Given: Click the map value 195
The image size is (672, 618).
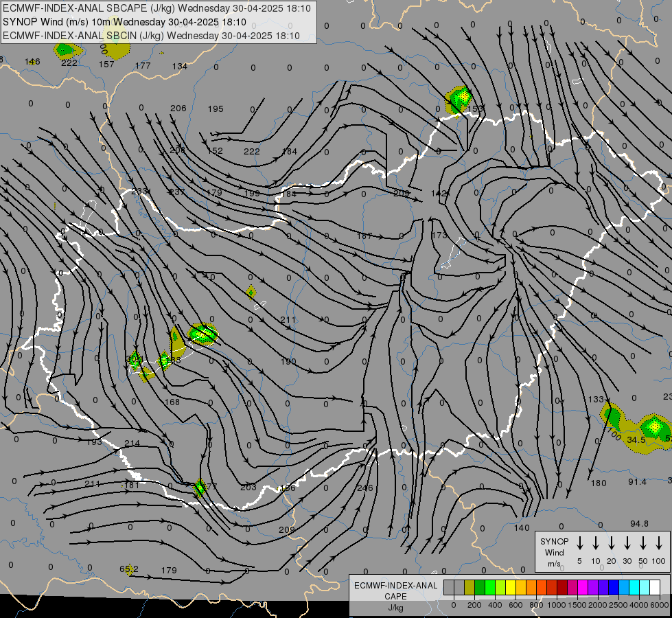Looking at the screenshot, I should pyautogui.click(x=216, y=109).
